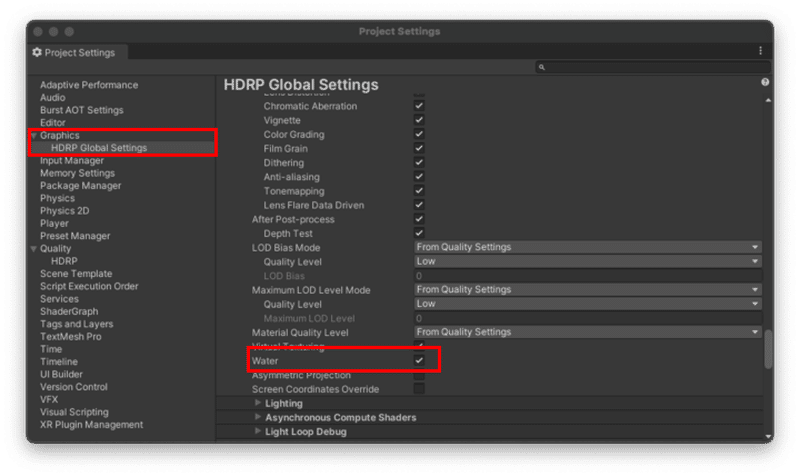Image resolution: width=800 pixels, height=476 pixels.
Task: Open Visual Scripting settings
Action: point(74,412)
